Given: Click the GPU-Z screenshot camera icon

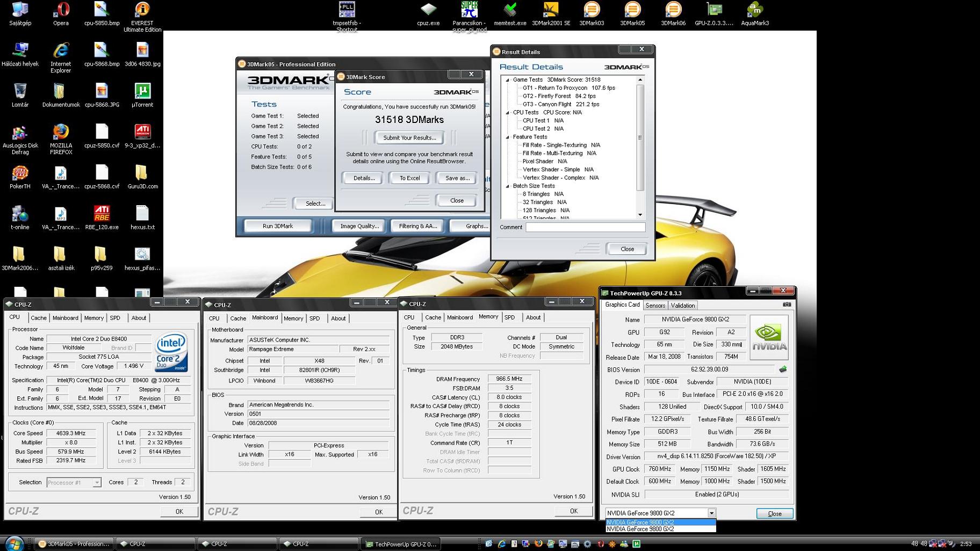Looking at the screenshot, I should tap(787, 305).
